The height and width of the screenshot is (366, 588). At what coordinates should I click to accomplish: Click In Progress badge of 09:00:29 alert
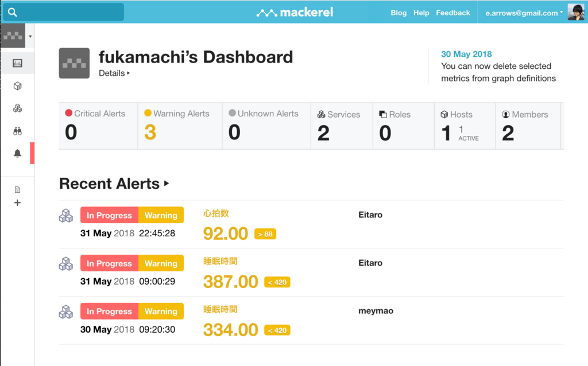109,263
